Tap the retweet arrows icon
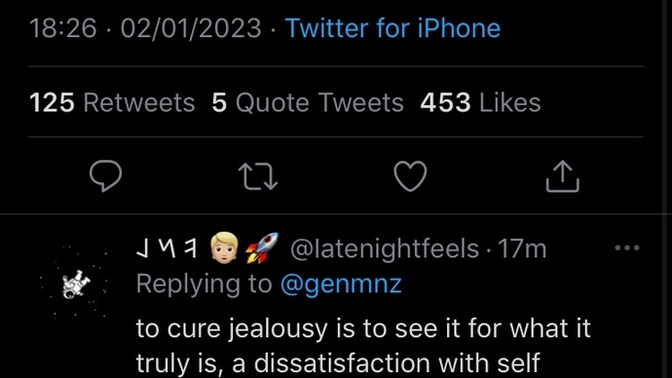Screen dimensions: 672x378 click(x=258, y=176)
